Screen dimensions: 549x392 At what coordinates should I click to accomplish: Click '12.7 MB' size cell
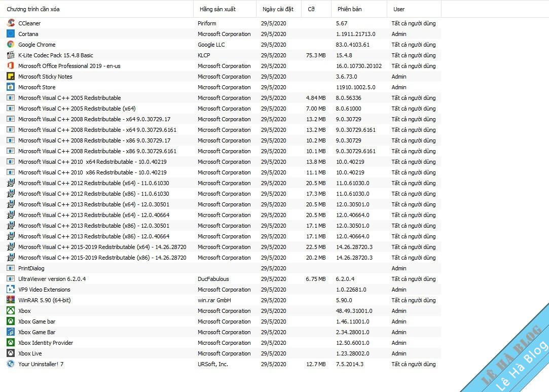(x=316, y=364)
